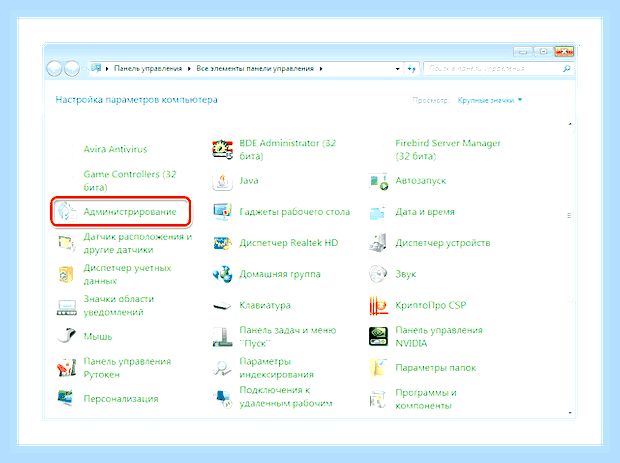Open the Значки области уведомлений icon
Screen dimensions: 620x463
coord(66,306)
